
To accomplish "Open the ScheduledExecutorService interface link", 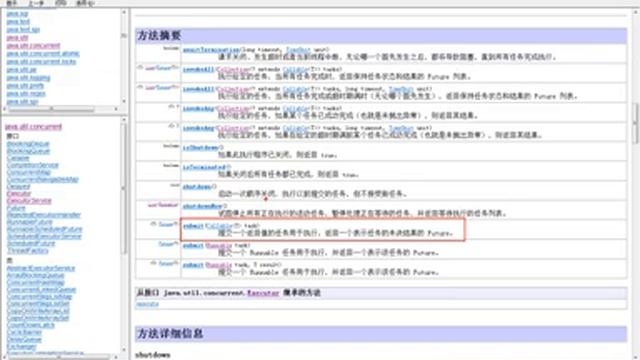I will [44, 236].
